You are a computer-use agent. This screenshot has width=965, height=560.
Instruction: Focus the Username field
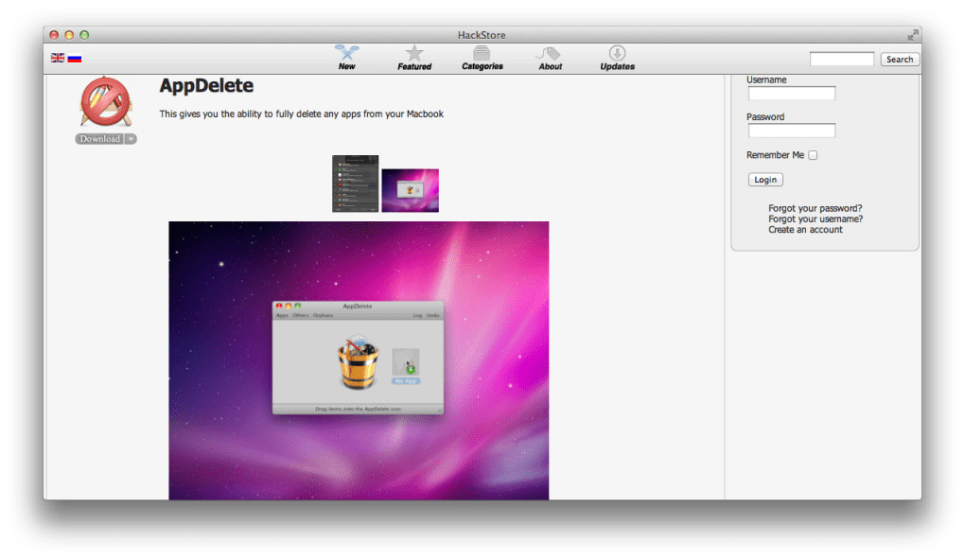click(792, 94)
